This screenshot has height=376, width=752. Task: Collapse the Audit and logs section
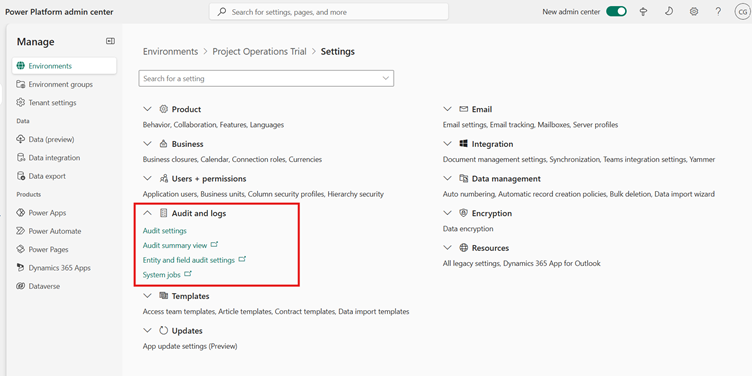click(147, 213)
